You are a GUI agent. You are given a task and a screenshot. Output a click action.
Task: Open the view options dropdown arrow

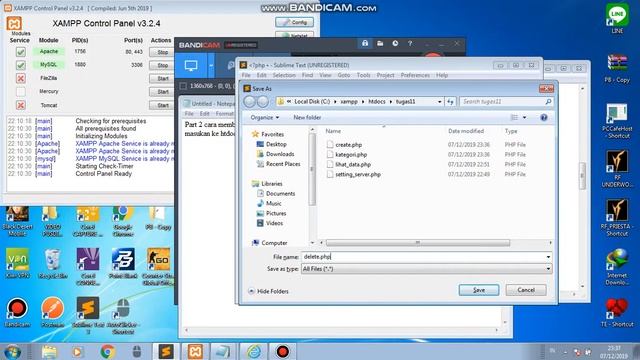click(x=524, y=118)
